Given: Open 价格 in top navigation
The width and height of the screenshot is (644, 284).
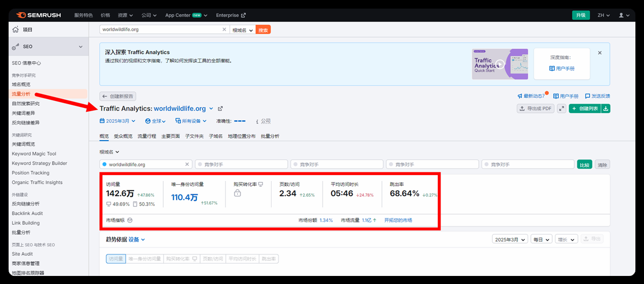Looking at the screenshot, I should click(x=105, y=15).
